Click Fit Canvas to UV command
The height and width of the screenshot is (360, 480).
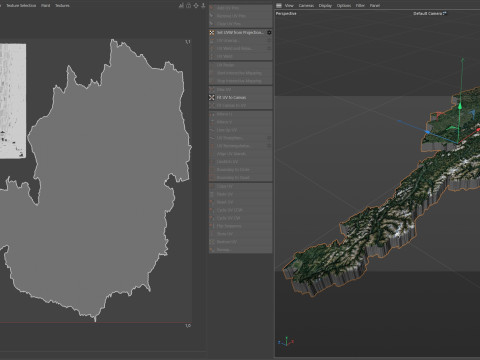click(240, 106)
